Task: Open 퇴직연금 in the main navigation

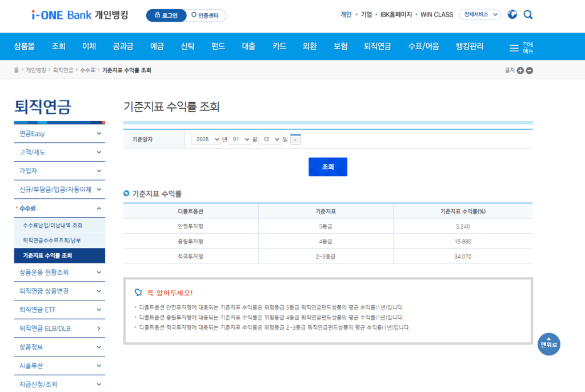Action: pos(377,46)
